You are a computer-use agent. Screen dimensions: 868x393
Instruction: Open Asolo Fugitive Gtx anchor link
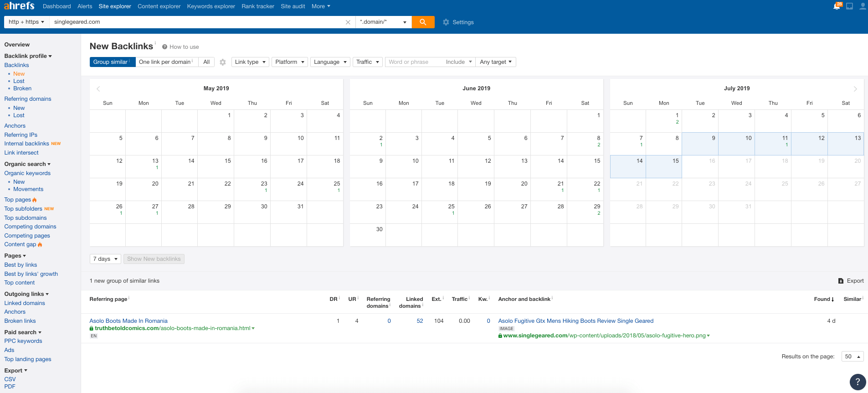pos(576,321)
